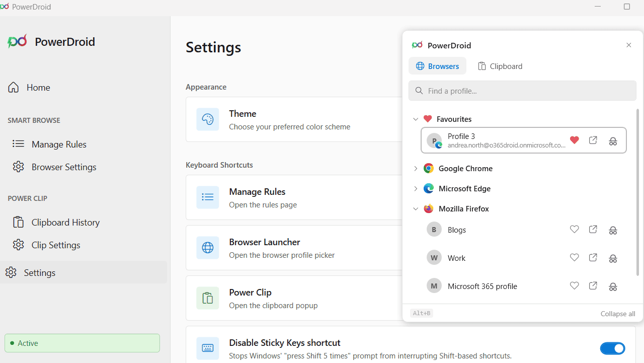This screenshot has width=644, height=363.
Task: Click the PowerDroid logo in popup header
Action: click(x=417, y=45)
